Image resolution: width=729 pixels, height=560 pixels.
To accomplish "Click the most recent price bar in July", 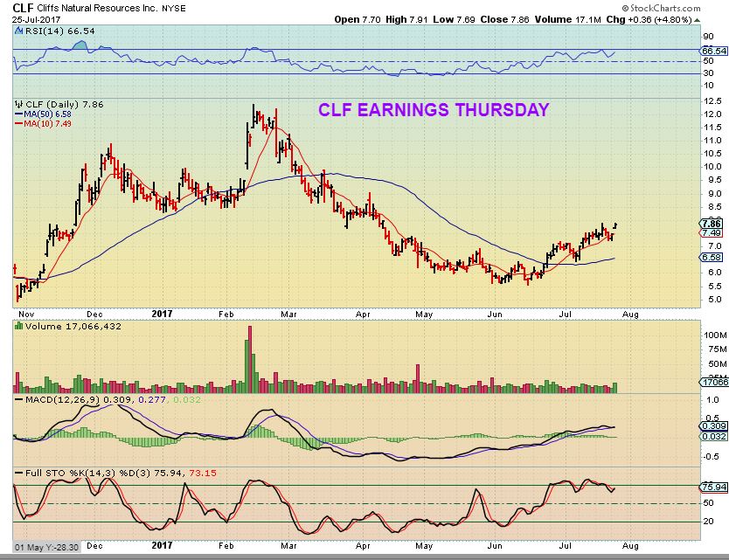I will (615, 226).
